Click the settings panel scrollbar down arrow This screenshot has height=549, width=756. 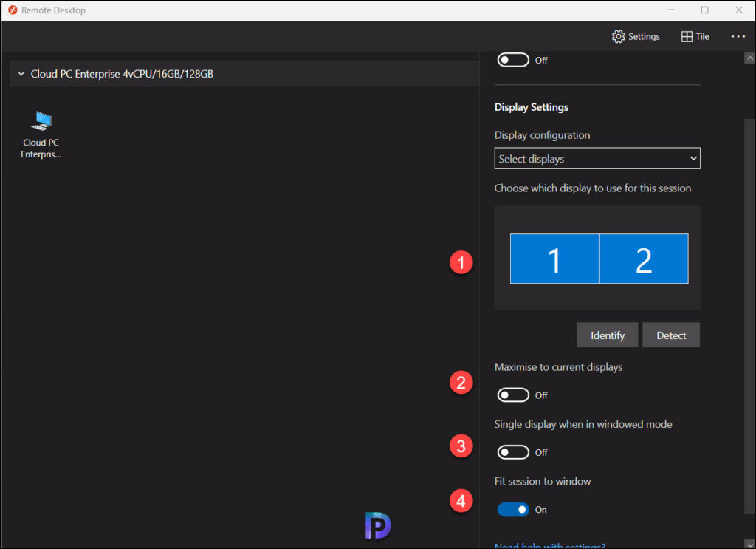[x=749, y=544]
